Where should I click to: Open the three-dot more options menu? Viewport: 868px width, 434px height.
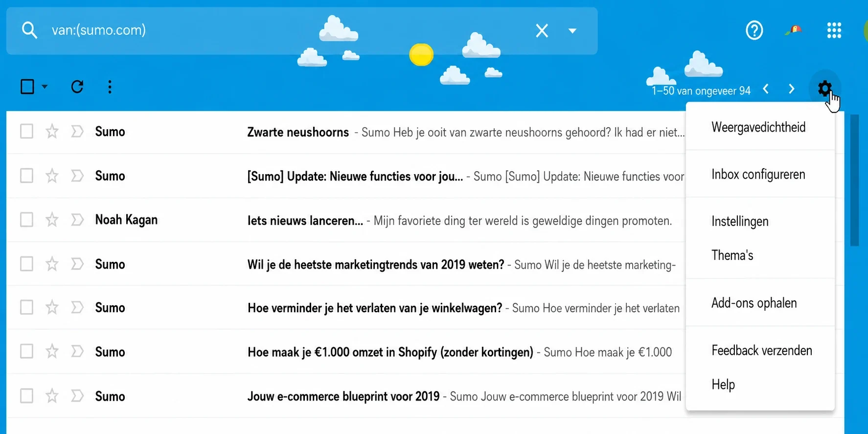(110, 87)
